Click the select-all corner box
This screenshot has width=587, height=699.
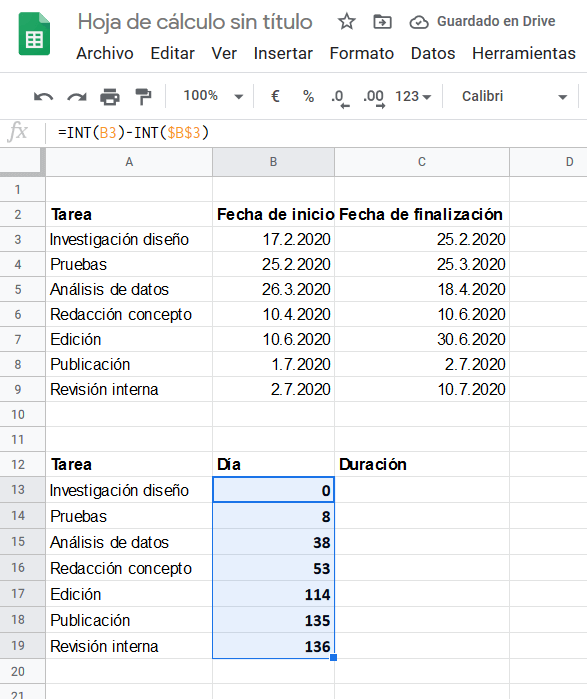pos(22,162)
